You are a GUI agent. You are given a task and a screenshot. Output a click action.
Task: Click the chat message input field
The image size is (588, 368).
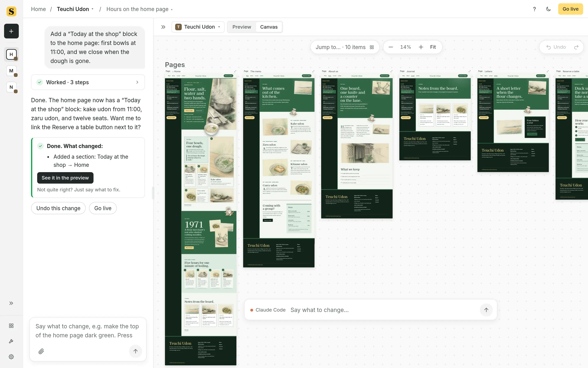click(88, 331)
